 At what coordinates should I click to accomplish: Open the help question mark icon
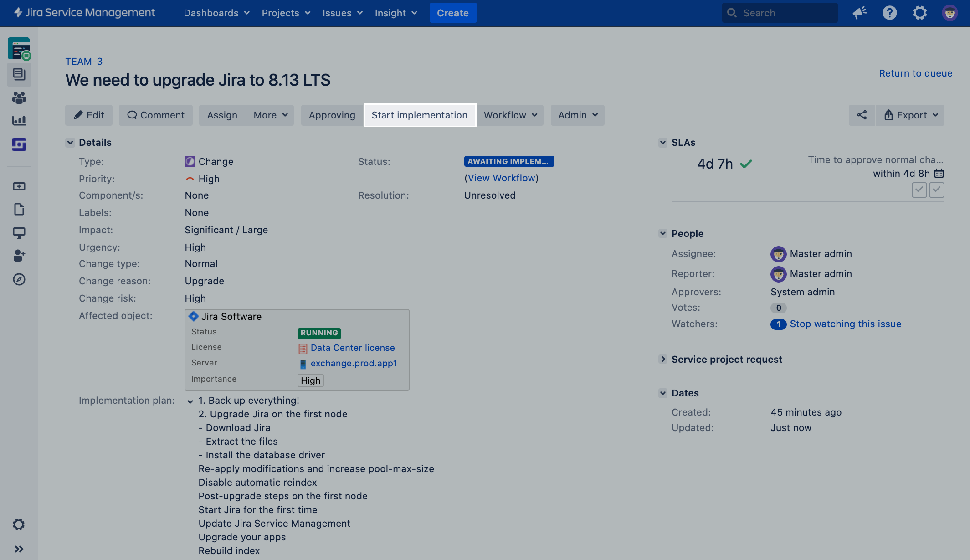(889, 13)
